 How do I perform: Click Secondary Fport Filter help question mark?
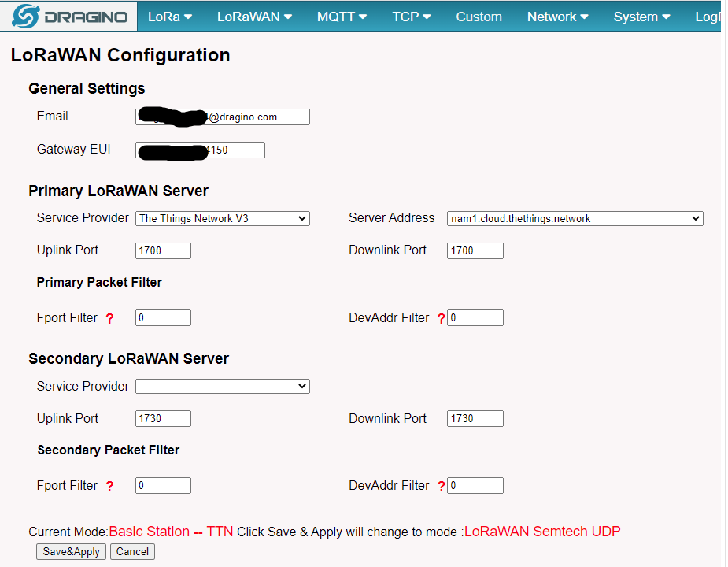(x=109, y=486)
